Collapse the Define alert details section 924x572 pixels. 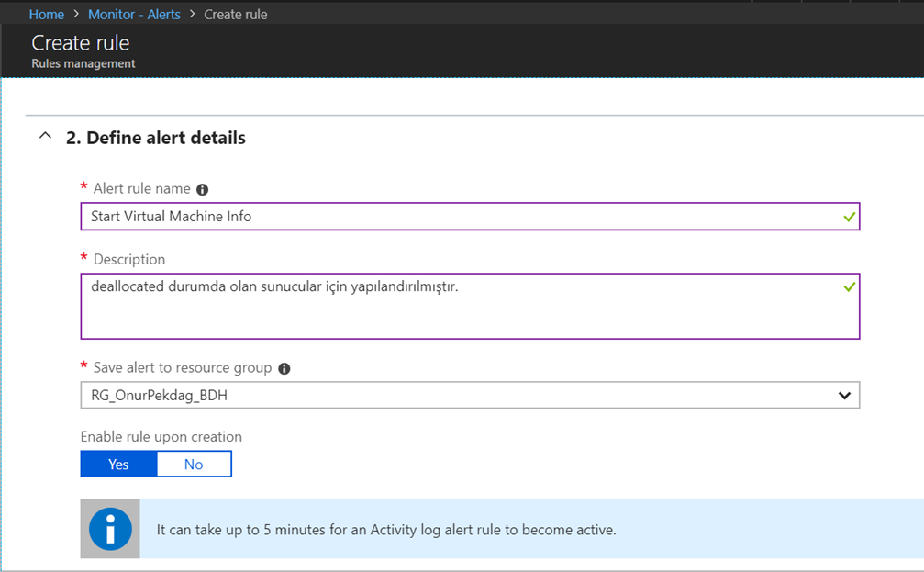pyautogui.click(x=45, y=136)
